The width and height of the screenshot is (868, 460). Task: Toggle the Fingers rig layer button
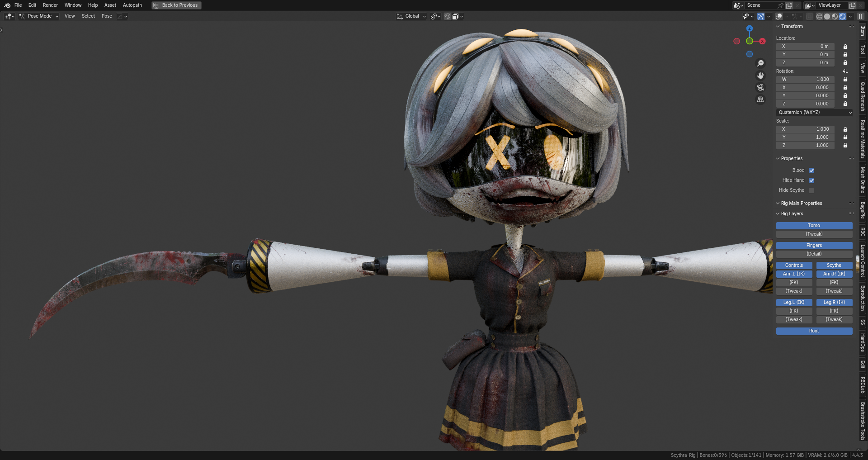tap(814, 246)
